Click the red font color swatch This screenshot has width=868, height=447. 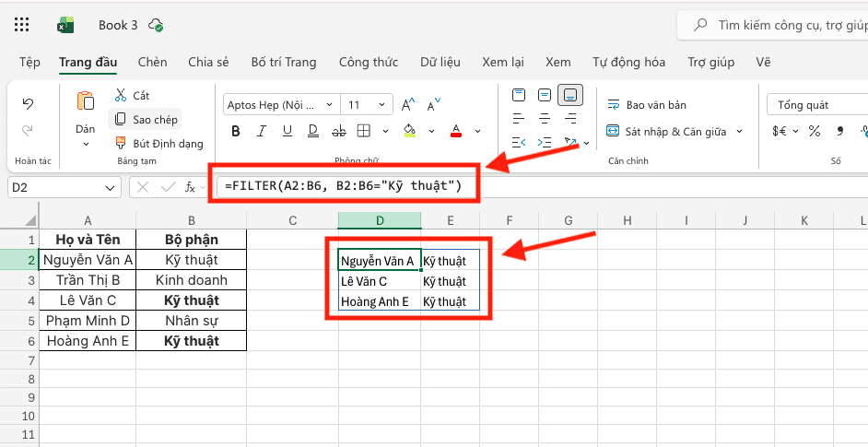pos(455,131)
